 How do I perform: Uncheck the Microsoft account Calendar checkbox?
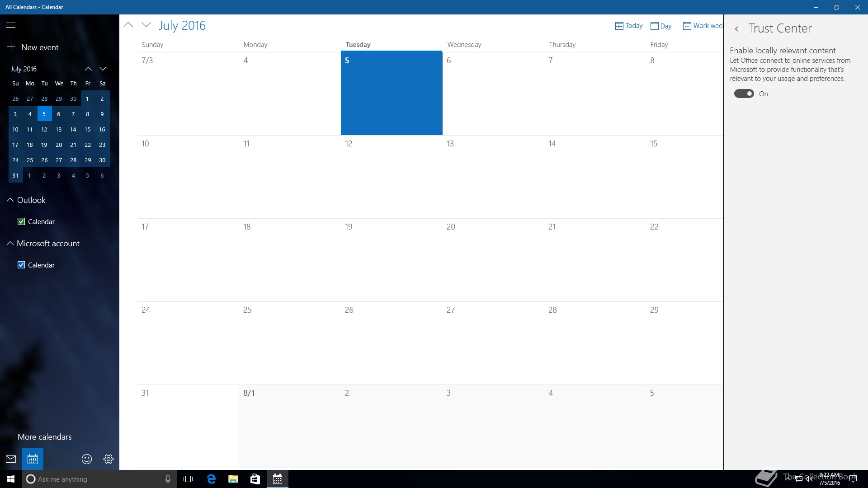point(21,265)
